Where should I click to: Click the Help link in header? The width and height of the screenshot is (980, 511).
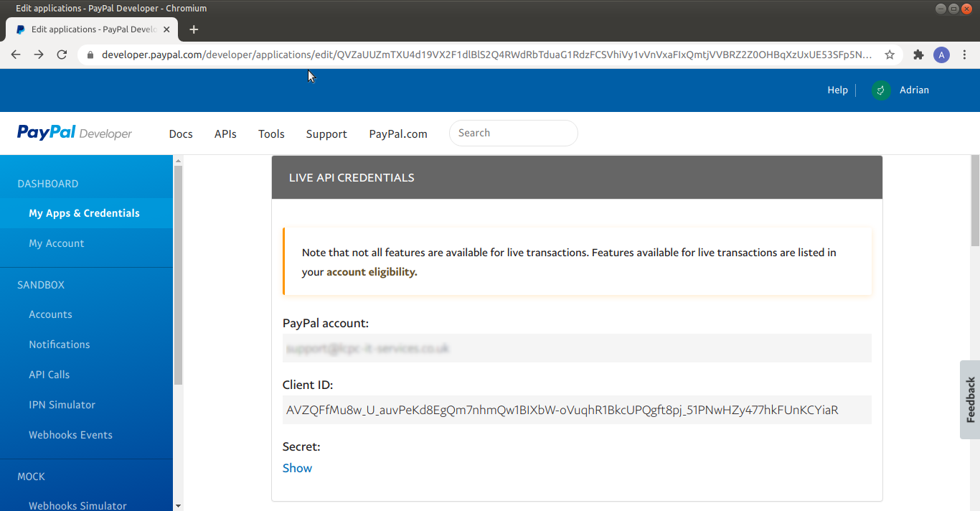tap(837, 90)
